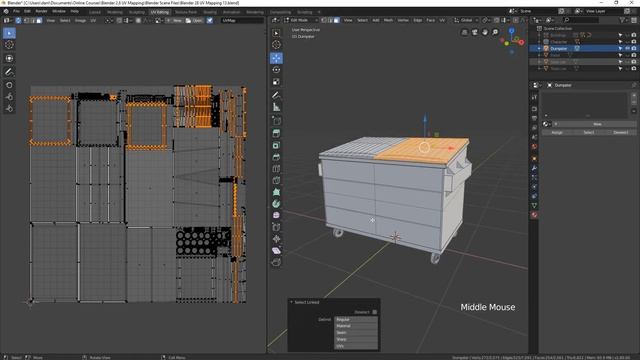Click the blue Z axis on navigation gizmo
The height and width of the screenshot is (360, 640).
click(x=511, y=31)
